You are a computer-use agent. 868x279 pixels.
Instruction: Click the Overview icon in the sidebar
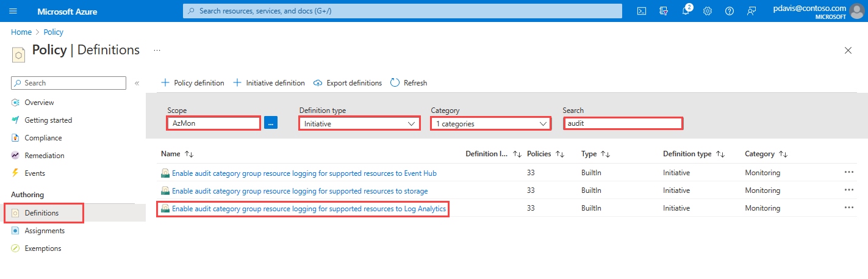pos(16,103)
